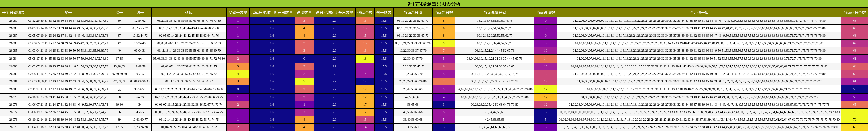
Task: Select period cell 26089
Action: pos(13,21)
